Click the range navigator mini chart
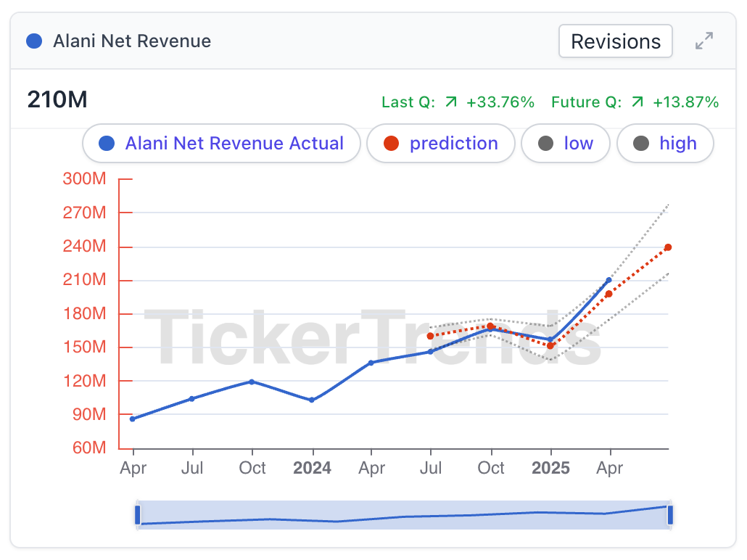 coord(404,515)
